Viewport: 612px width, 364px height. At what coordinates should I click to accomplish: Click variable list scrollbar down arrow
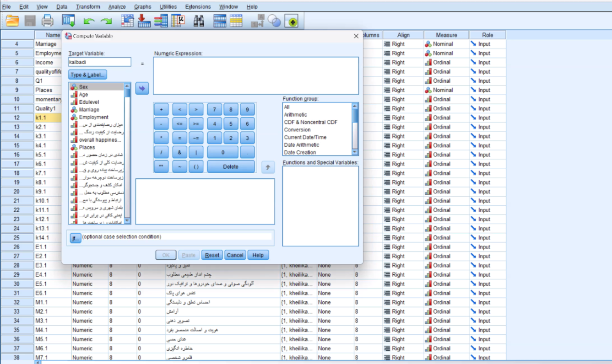pos(127,220)
